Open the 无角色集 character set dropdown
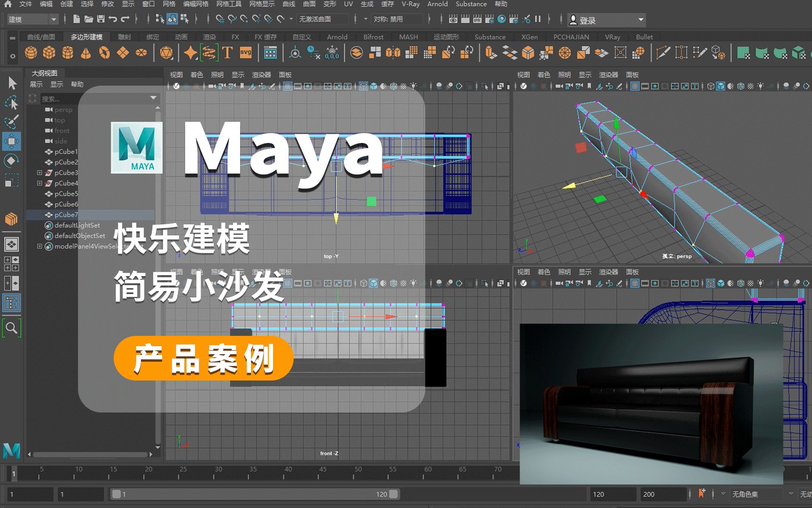Viewport: 812px width, 508px height. coord(756,494)
